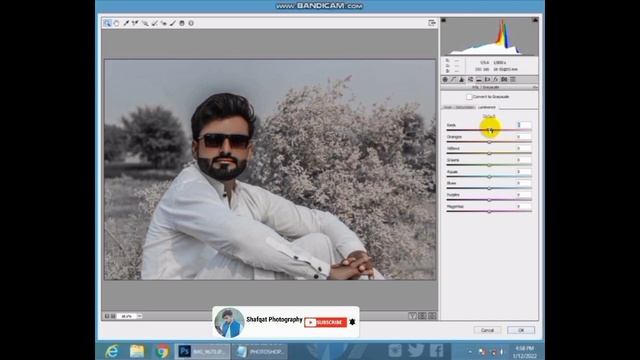Open the Lens Corrections panel icon
The width and height of the screenshot is (640, 360).
pos(487,80)
